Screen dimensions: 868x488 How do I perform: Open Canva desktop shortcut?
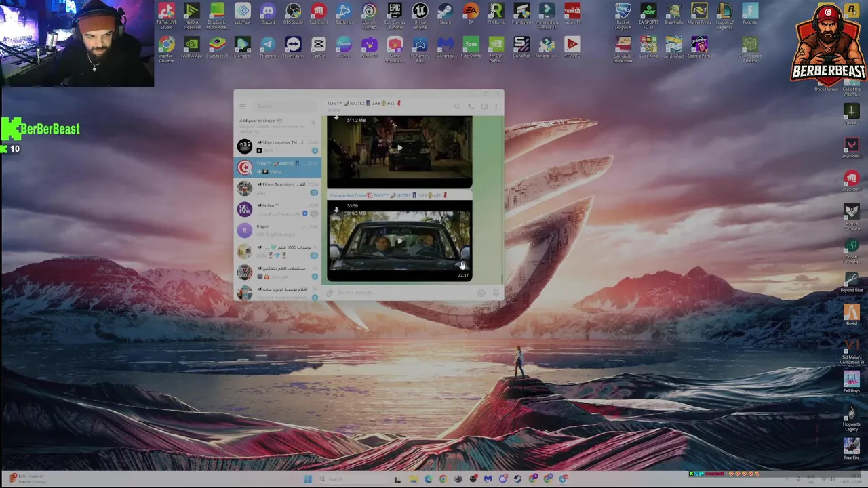tap(344, 48)
